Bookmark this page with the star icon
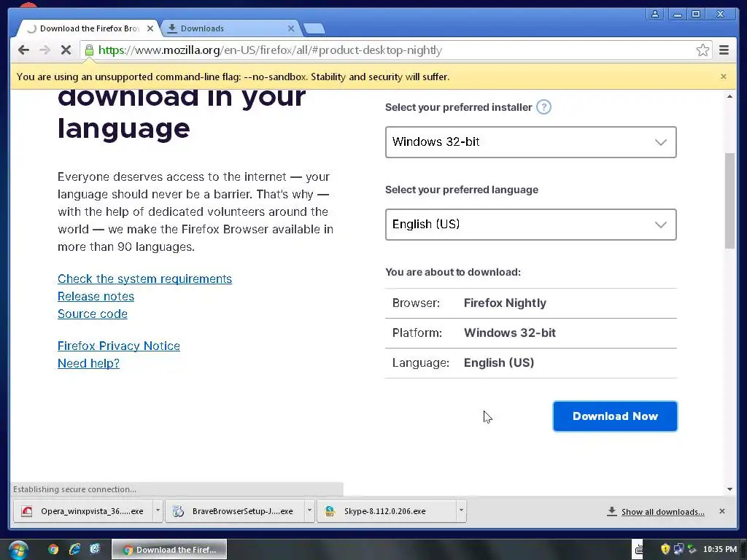747x560 pixels. pyautogui.click(x=703, y=50)
